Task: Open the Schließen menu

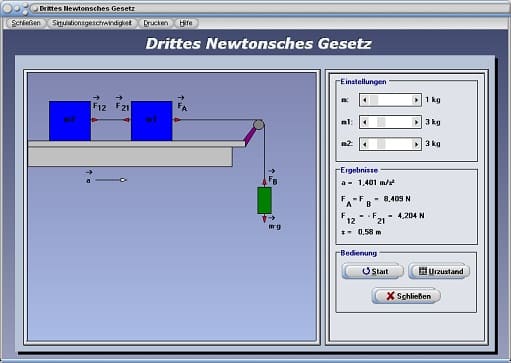Action: pyautogui.click(x=26, y=23)
